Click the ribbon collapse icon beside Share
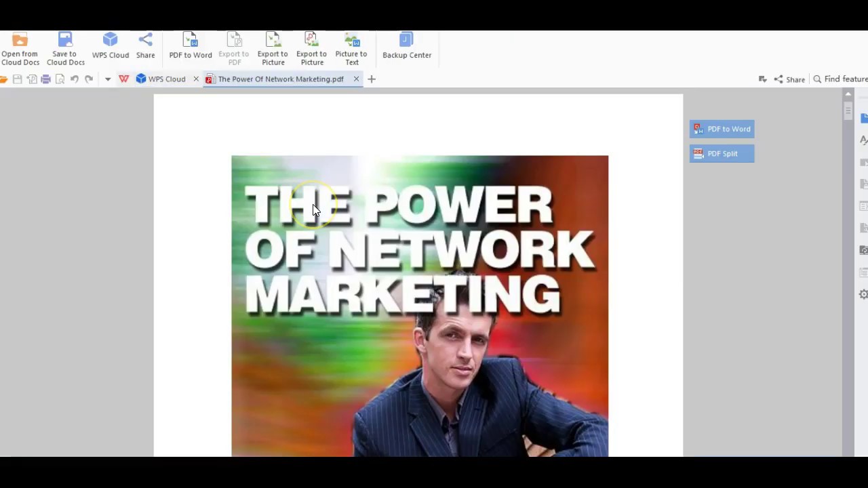The width and height of the screenshot is (868, 488). coord(763,79)
